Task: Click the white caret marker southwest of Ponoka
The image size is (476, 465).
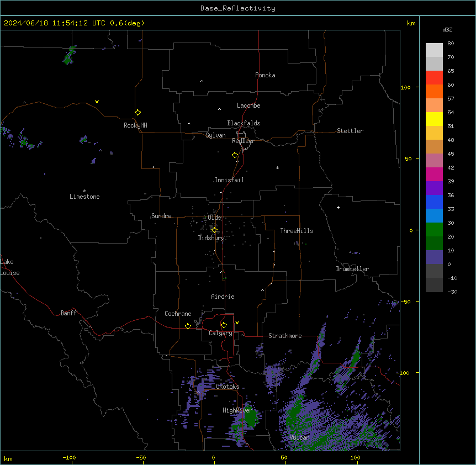Action: click(202, 81)
